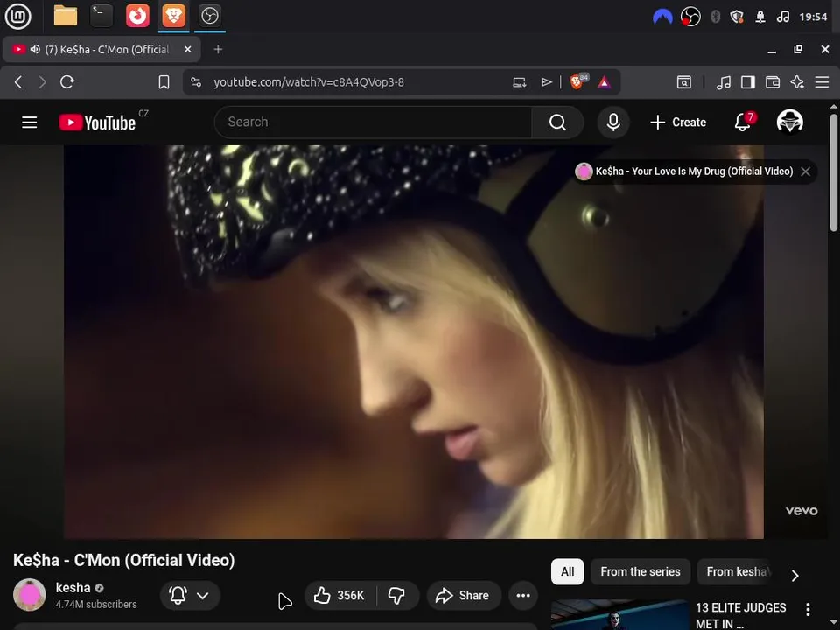Open the YouTube guide hamburger menu
This screenshot has width=840, height=630.
click(x=30, y=122)
